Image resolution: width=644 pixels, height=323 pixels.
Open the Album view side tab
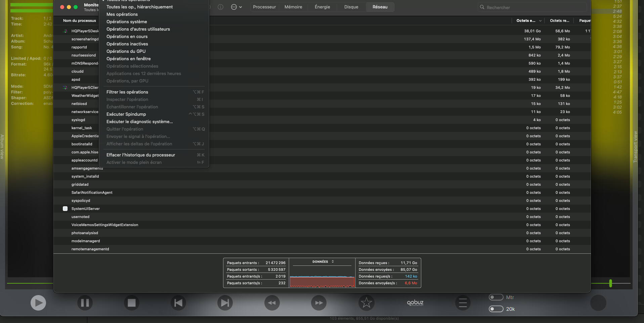(x=2, y=147)
